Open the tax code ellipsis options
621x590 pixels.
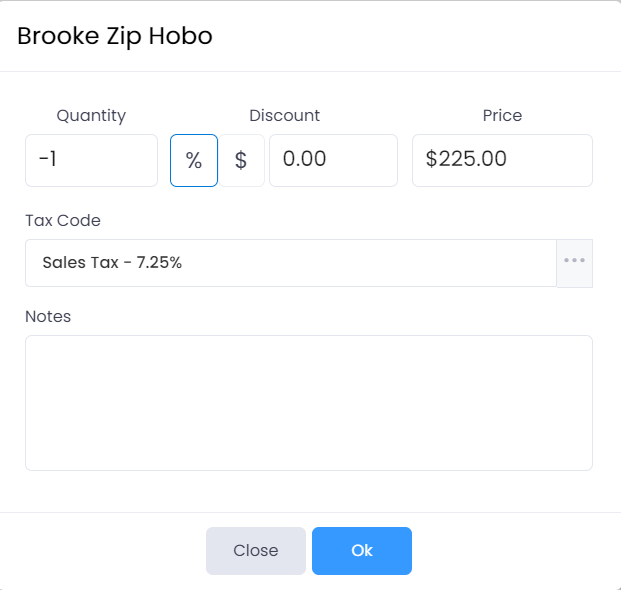tap(574, 263)
